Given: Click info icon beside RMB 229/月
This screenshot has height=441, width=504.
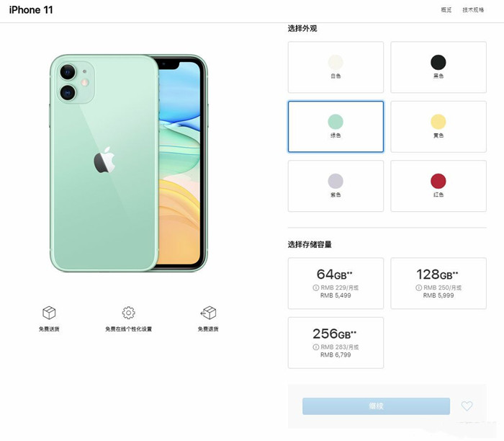Looking at the screenshot, I should [x=315, y=288].
